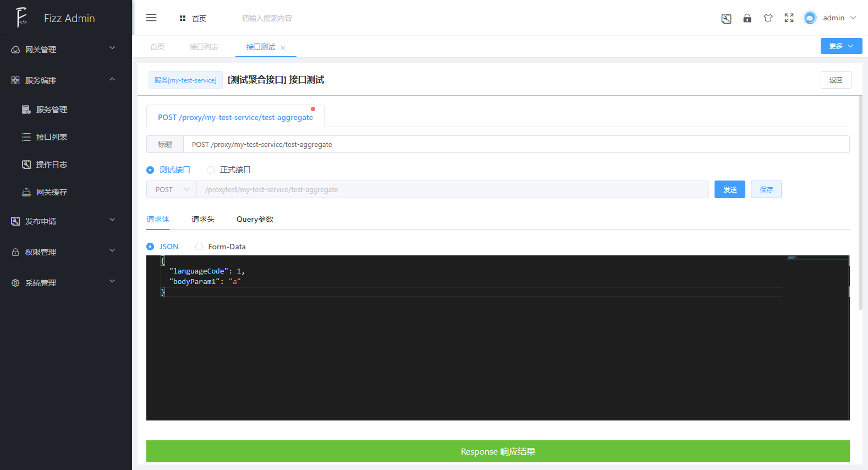Click the "bodyParam1" line in editor
Viewport: 868px width, 470px height.
[205, 281]
